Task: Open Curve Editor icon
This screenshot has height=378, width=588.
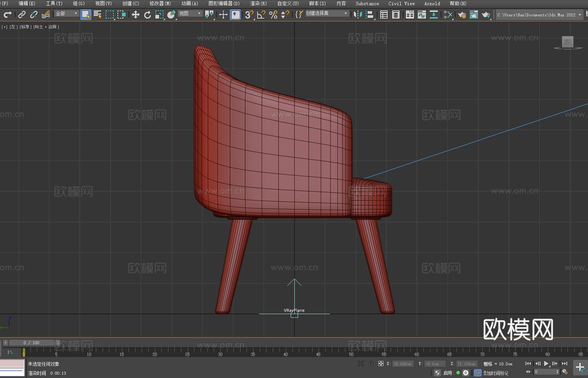Action: click(422, 14)
